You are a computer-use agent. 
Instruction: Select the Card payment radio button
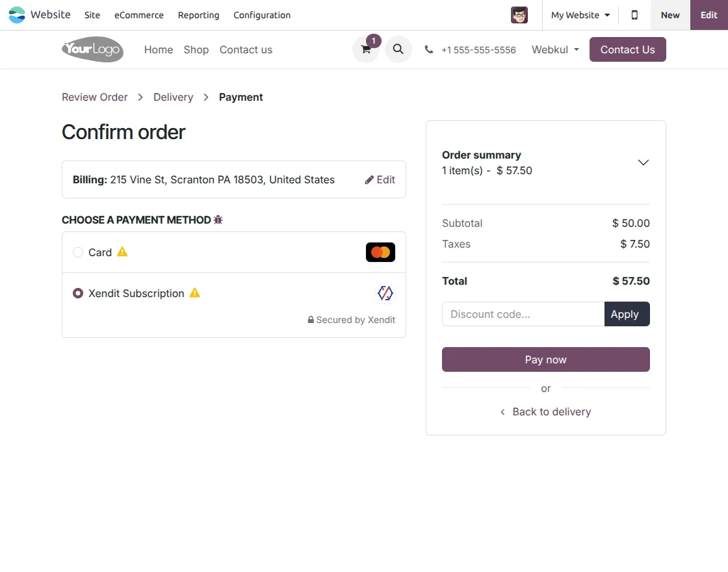tap(77, 252)
